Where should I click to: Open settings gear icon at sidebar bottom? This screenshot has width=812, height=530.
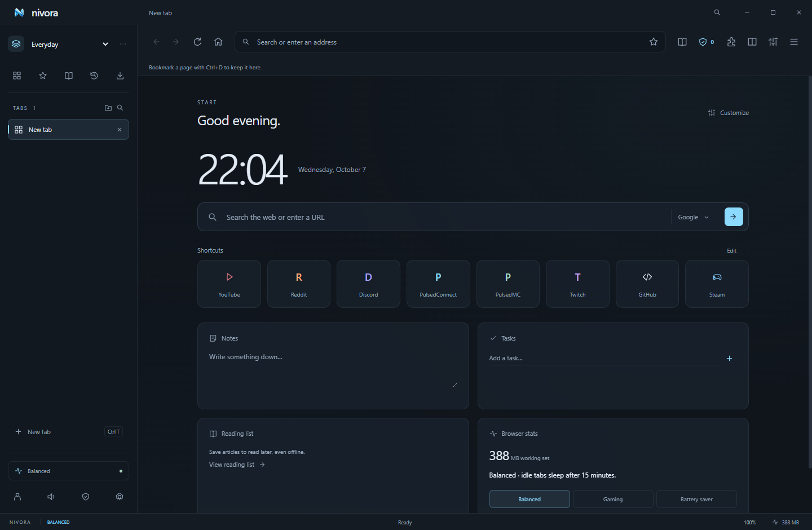click(x=120, y=497)
